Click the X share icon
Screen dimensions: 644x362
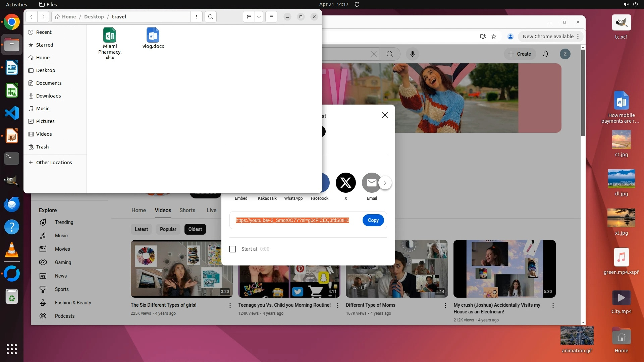345,183
